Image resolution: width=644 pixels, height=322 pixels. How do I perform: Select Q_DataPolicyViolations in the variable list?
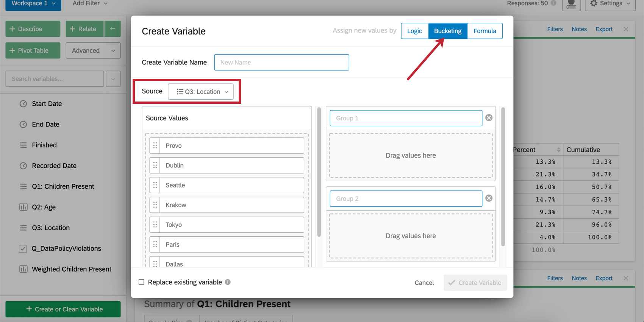[66, 249]
